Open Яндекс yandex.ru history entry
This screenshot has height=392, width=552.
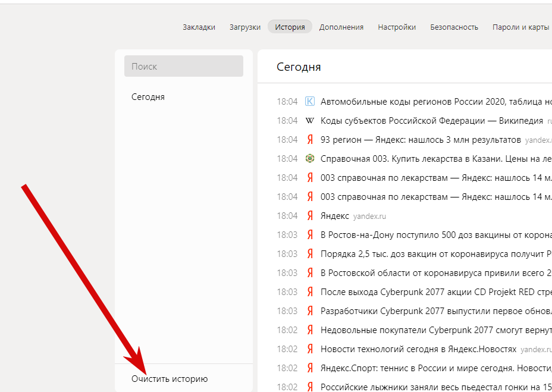[x=335, y=216]
